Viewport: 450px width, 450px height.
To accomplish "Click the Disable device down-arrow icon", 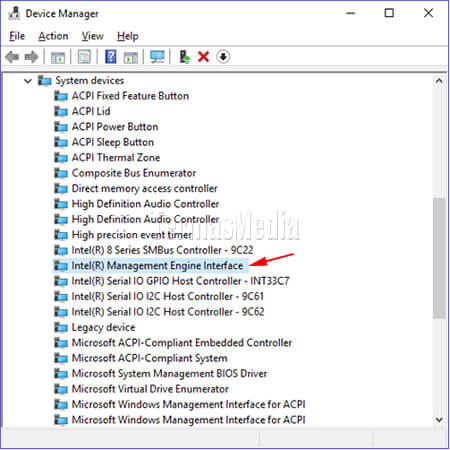I will [x=223, y=57].
